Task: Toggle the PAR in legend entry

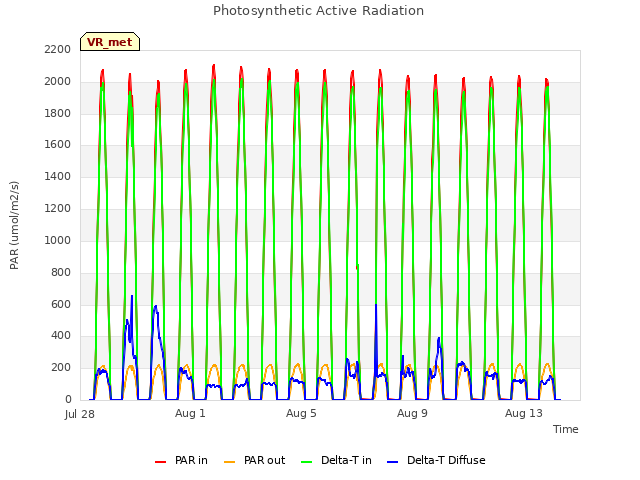Action: tap(181, 460)
